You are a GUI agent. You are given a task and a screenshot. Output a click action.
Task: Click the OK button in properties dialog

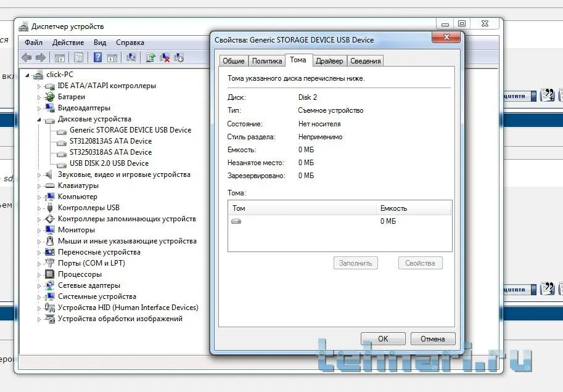(x=383, y=338)
